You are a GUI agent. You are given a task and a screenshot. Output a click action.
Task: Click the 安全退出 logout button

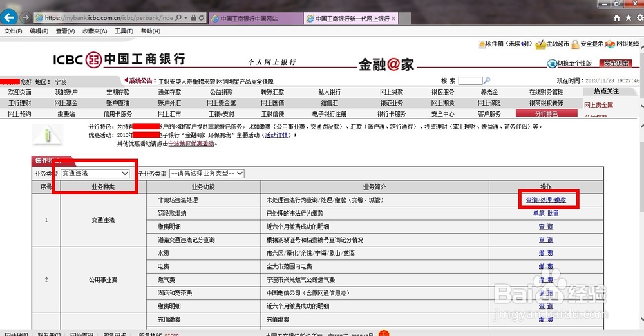[x=616, y=63]
